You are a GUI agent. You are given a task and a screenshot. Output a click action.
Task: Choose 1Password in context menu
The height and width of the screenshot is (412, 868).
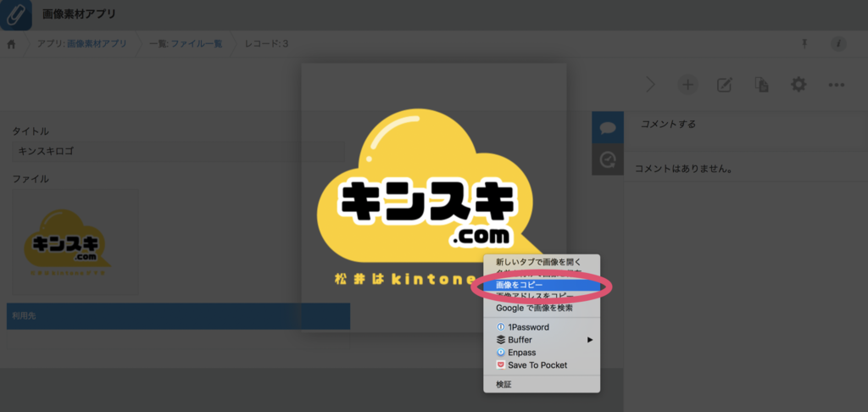pos(542,327)
